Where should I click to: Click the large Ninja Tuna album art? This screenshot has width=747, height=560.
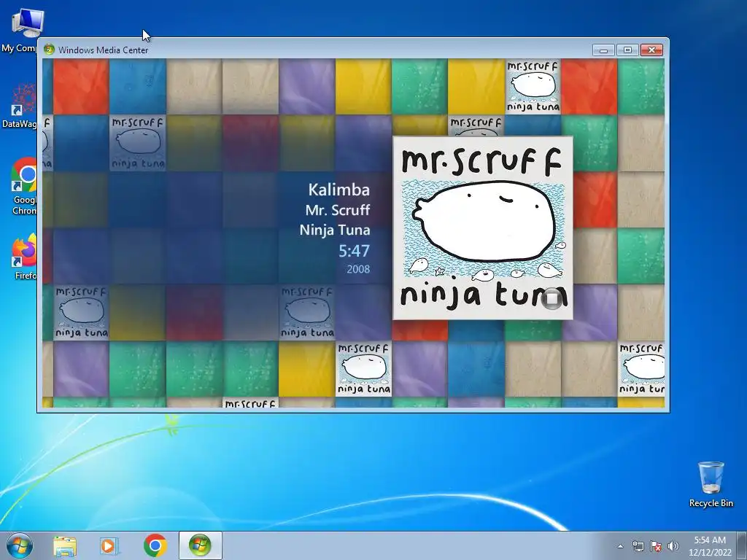(483, 228)
